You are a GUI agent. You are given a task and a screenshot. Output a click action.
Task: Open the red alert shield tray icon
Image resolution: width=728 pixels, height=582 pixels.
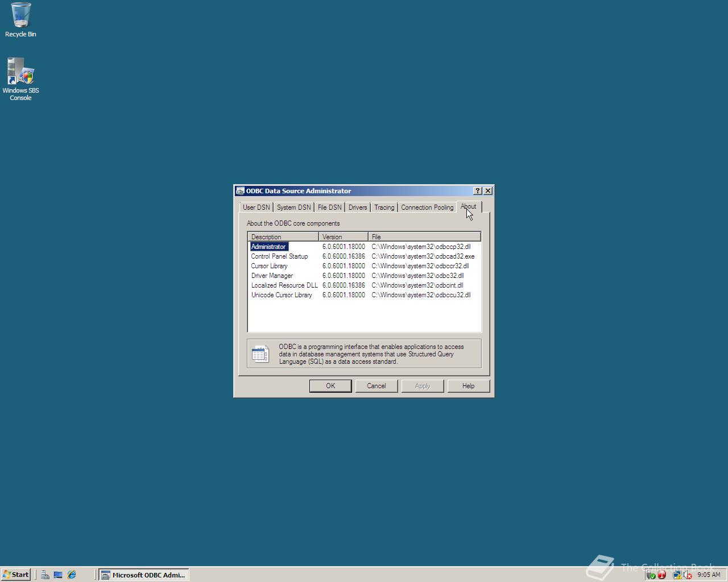661,575
